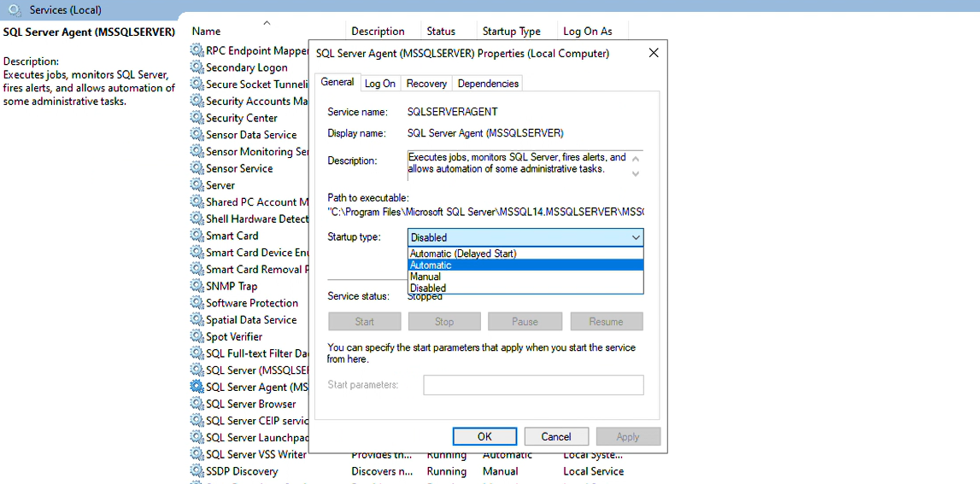The image size is (980, 484).
Task: Click the SQLSERVERAGENT service name value
Action: (x=452, y=113)
